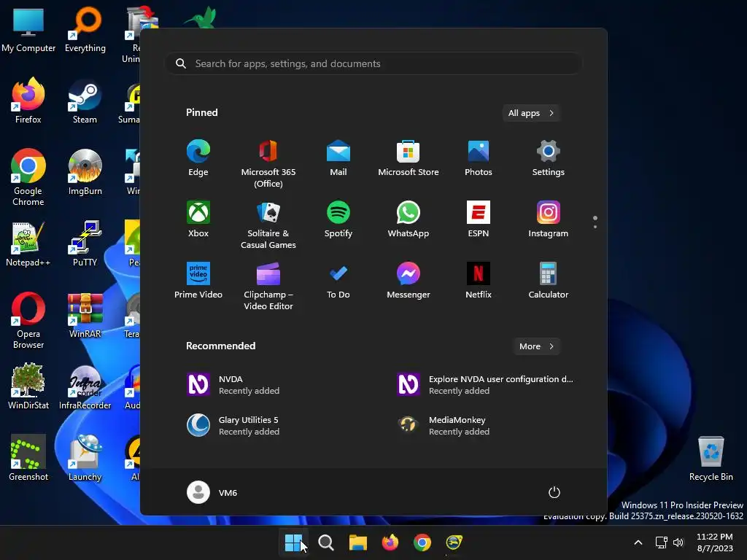747x560 pixels.
Task: Launch Instagram
Action: (x=549, y=219)
